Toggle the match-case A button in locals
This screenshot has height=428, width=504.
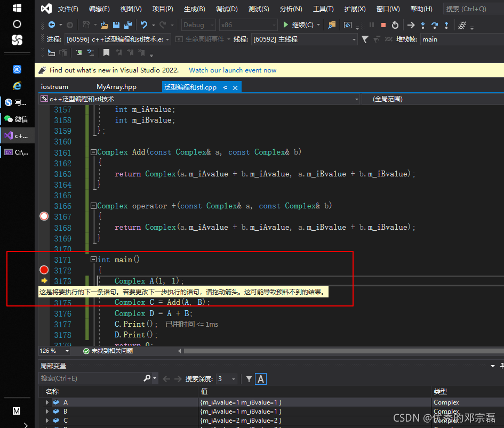[261, 379]
